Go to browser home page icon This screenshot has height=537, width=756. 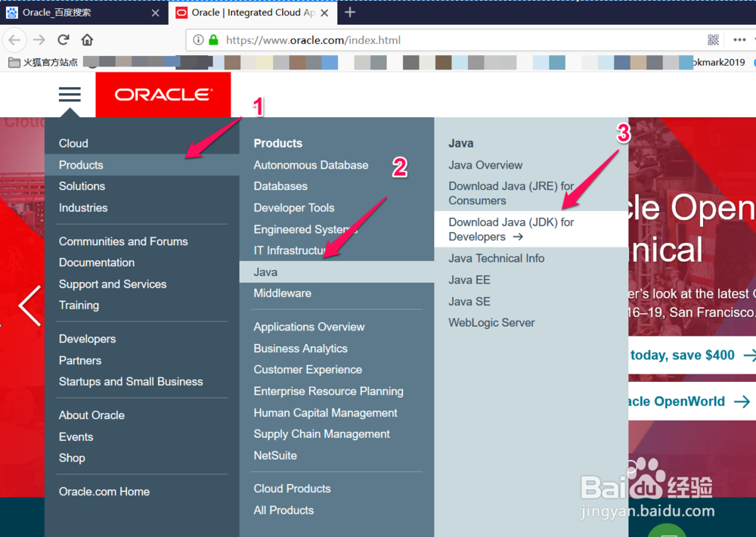coord(87,39)
